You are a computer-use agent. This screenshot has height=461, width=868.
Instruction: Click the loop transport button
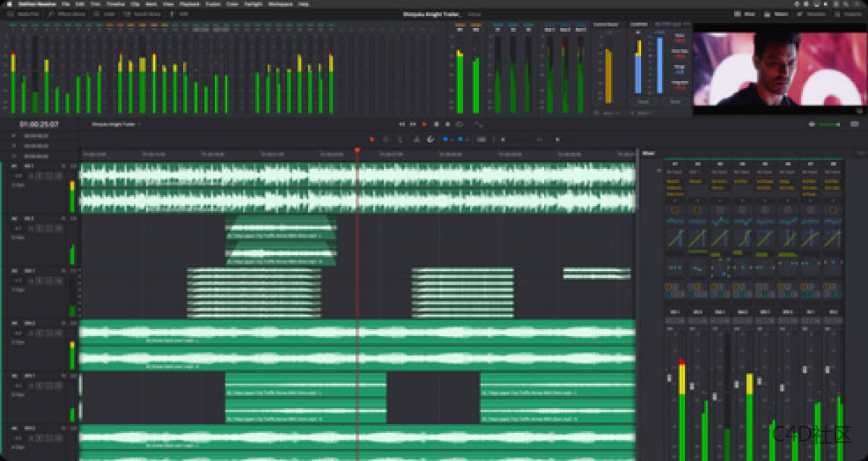pyautogui.click(x=459, y=124)
